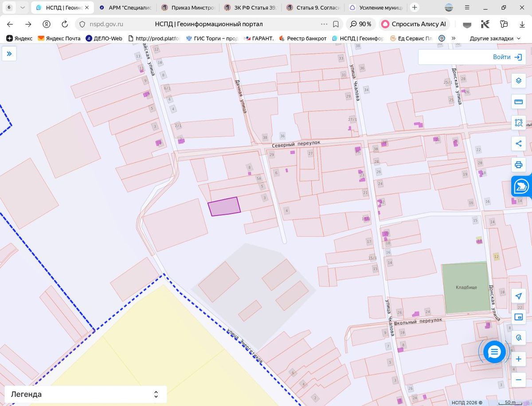The image size is (532, 406).
Task: Open Яндекс Почта bookmark
Action: 59,39
